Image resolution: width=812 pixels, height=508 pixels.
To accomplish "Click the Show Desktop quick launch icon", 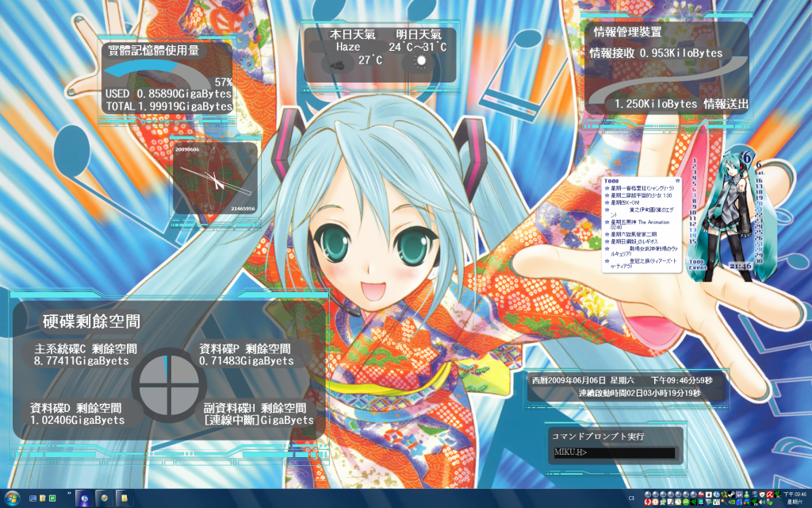I will 33,498.
